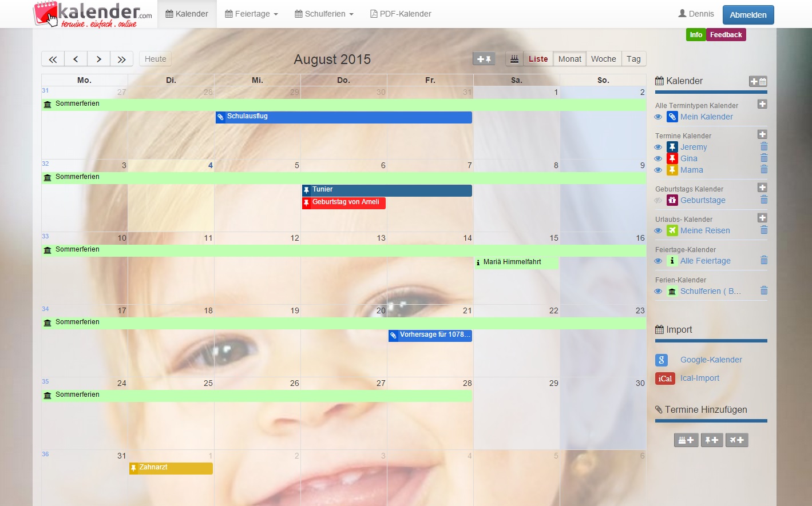Open Google-Kalender import via its icon
Viewport: 812px width, 506px height.
coord(662,360)
